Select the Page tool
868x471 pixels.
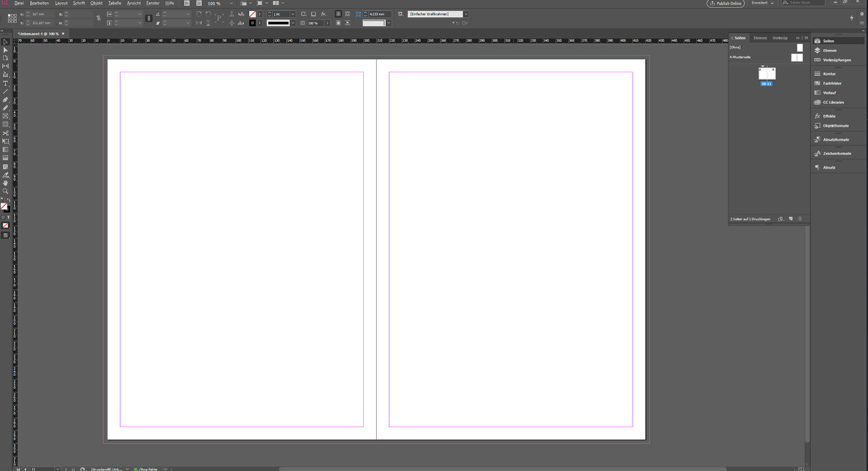5,58
